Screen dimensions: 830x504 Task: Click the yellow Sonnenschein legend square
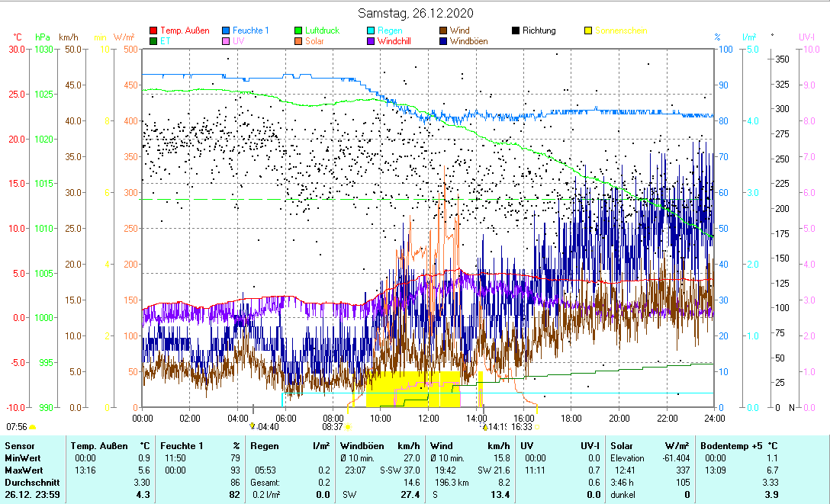(588, 30)
